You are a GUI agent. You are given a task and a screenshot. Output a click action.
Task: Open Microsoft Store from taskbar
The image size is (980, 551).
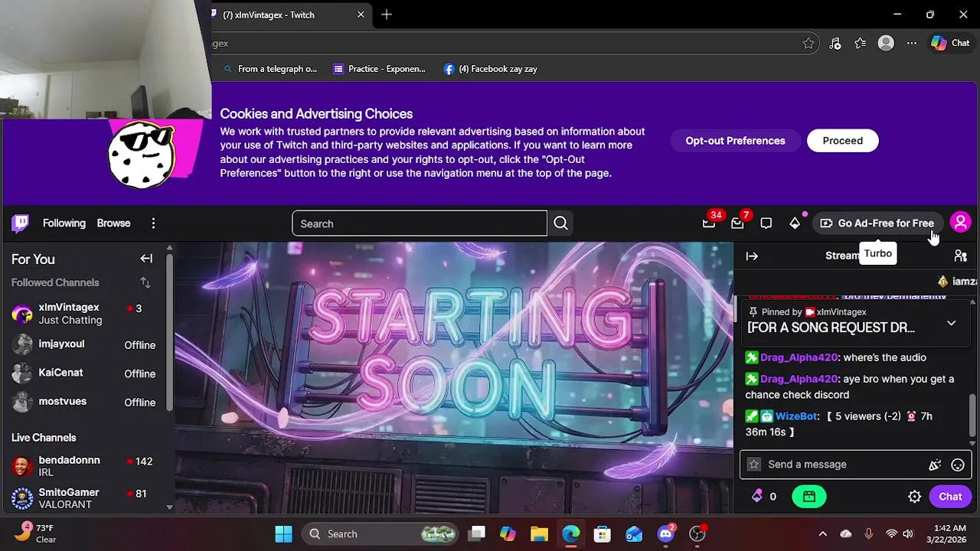pyautogui.click(x=602, y=534)
